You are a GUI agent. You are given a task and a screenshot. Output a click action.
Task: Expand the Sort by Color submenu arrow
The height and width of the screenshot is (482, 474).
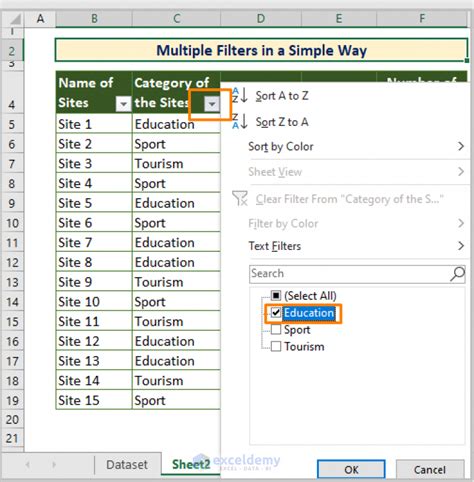click(461, 146)
